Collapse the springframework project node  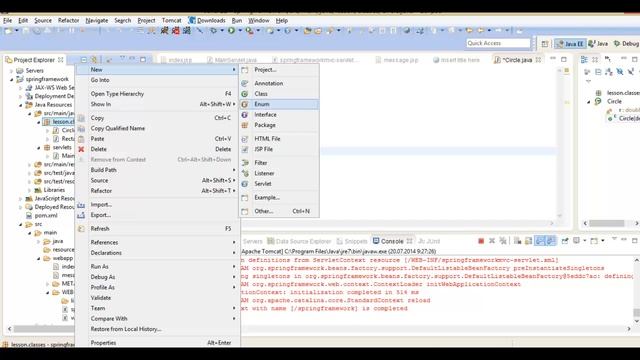point(11,80)
